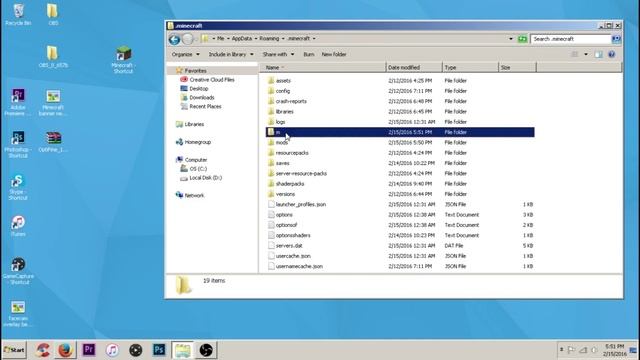Select the config folder
640x360 pixels.
[282, 91]
